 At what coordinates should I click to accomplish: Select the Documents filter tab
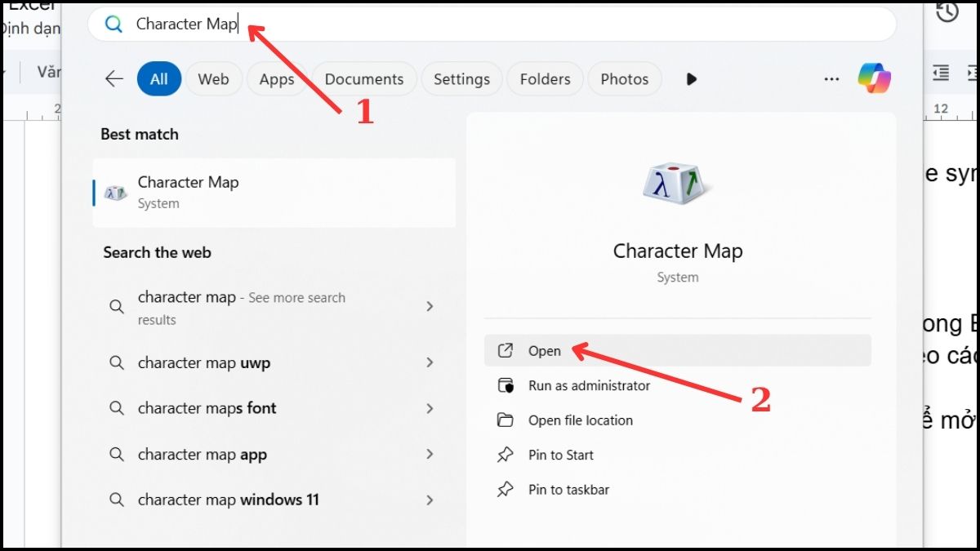click(x=364, y=79)
